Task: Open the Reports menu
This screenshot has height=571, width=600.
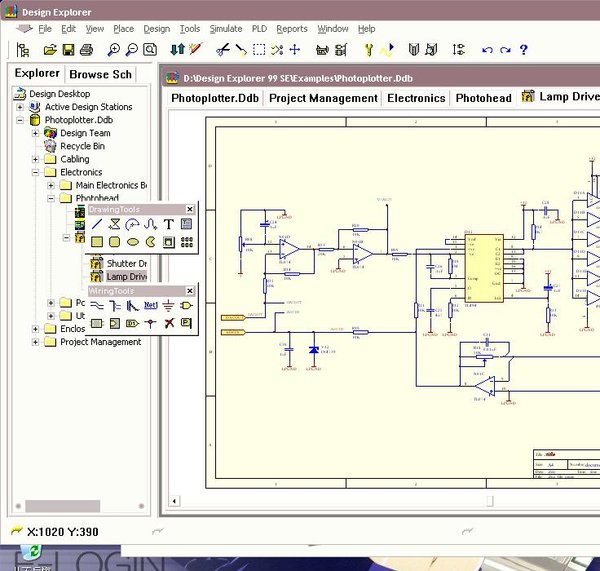Action: (x=292, y=29)
